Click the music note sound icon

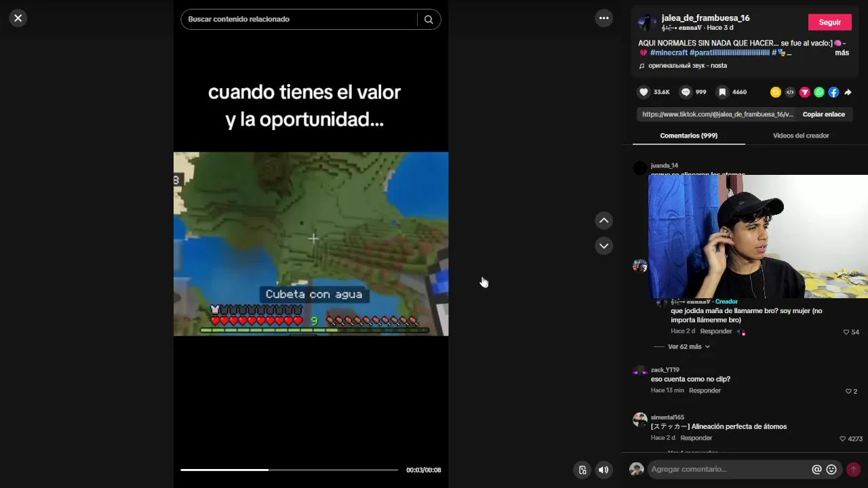642,66
